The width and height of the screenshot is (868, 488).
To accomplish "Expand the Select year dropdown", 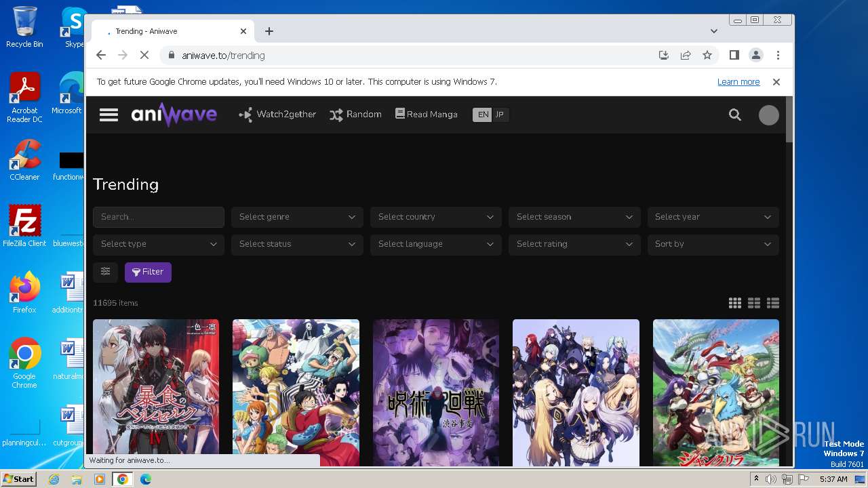I will click(713, 217).
